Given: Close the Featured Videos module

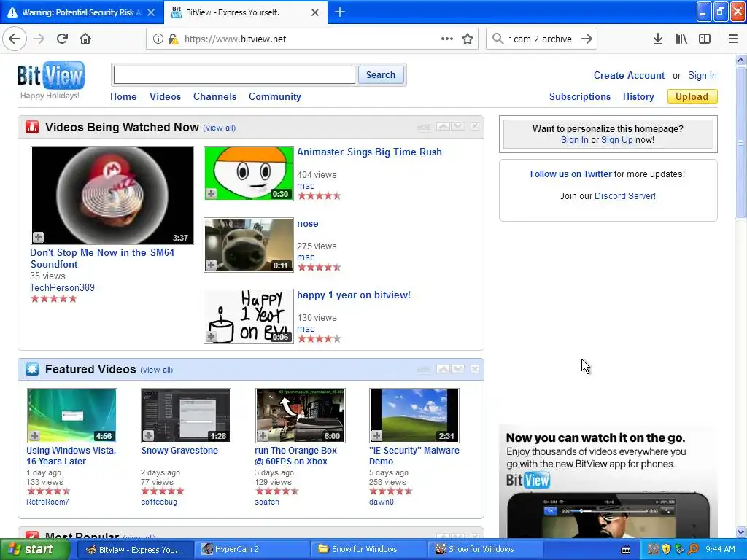Looking at the screenshot, I should click(474, 369).
